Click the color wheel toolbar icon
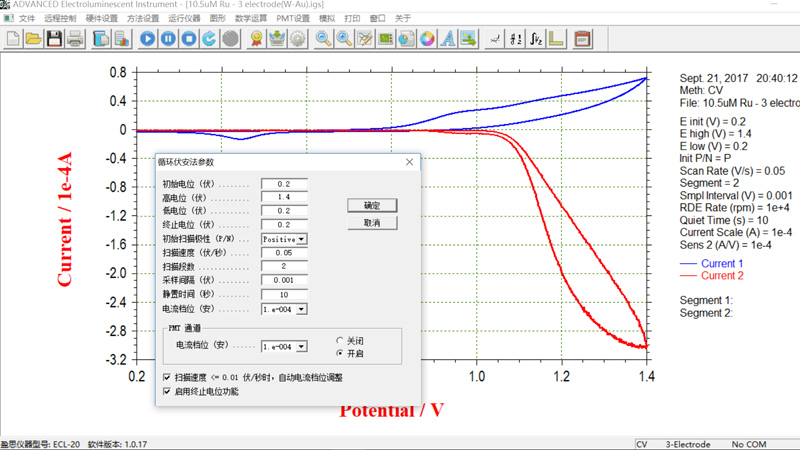 pyautogui.click(x=427, y=39)
